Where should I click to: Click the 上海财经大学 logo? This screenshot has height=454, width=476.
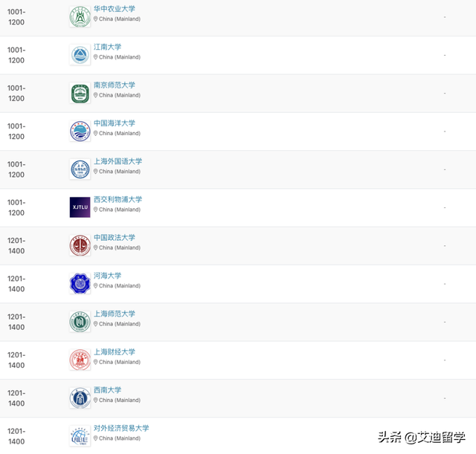[80, 360]
